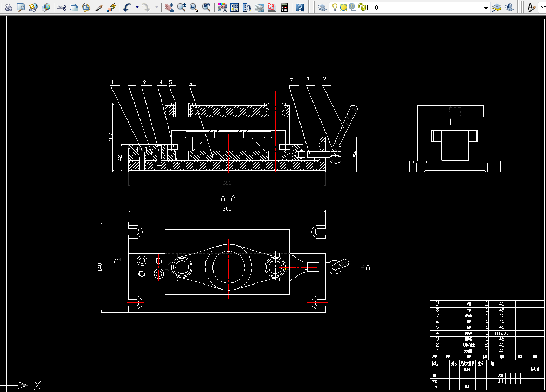
Task: Select the 305 dimension above plan view
Action: coord(227,209)
